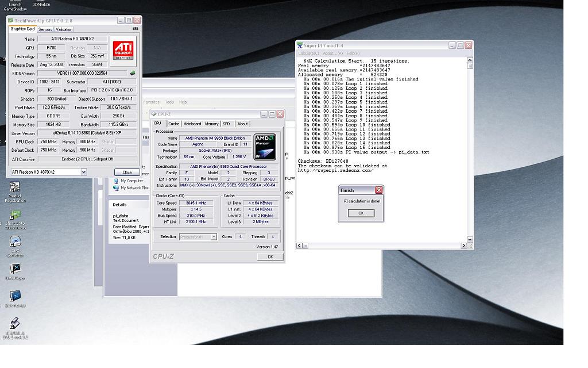Open the DivX Converter desktop icon
The height and width of the screenshot is (368, 588).
click(15, 246)
